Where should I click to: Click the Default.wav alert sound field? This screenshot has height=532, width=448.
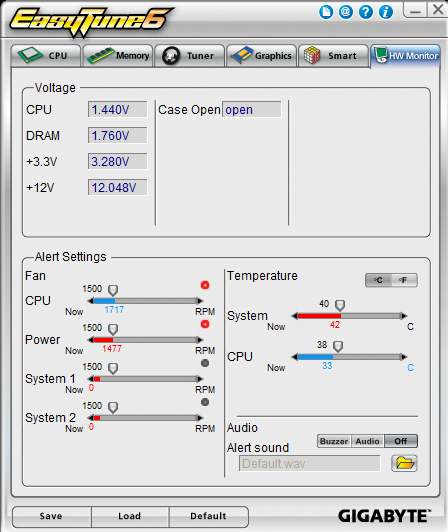(x=310, y=463)
